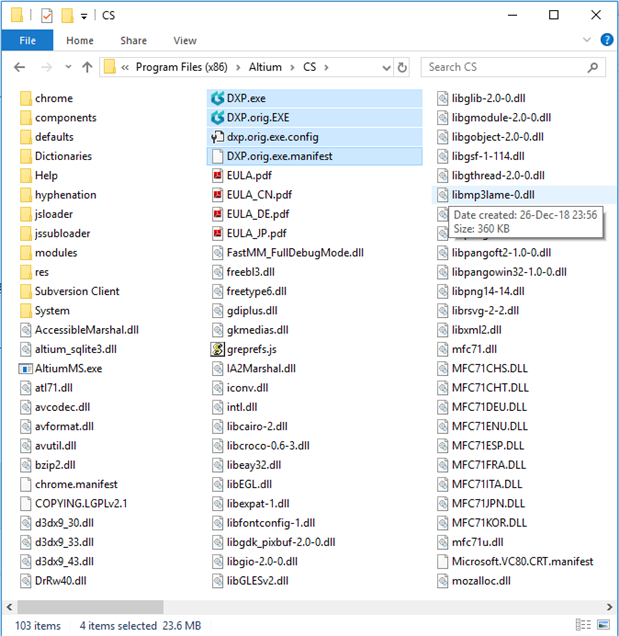Click the EULA_DE.pdf PDF icon
This screenshot has width=619, height=636.
218,214
